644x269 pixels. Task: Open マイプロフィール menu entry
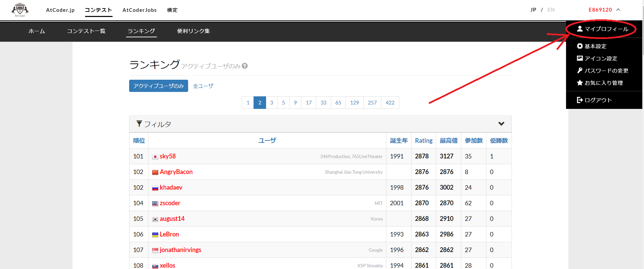[x=603, y=29]
